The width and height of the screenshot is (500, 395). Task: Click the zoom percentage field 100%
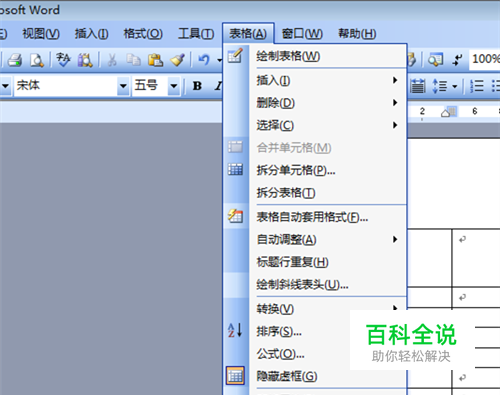tap(485, 59)
